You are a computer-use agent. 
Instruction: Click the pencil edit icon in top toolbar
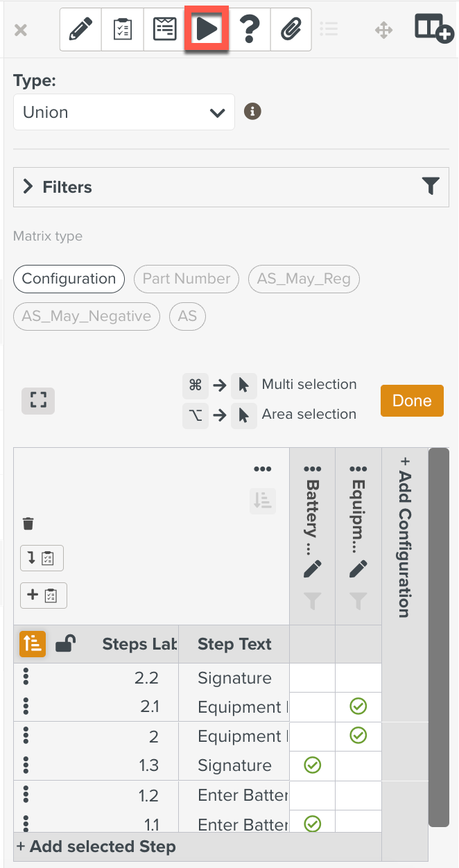[x=80, y=30]
